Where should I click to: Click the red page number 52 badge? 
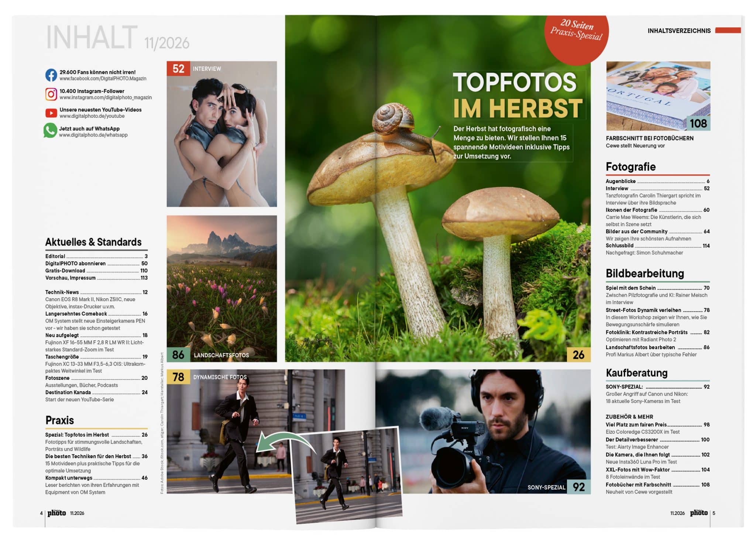click(178, 69)
